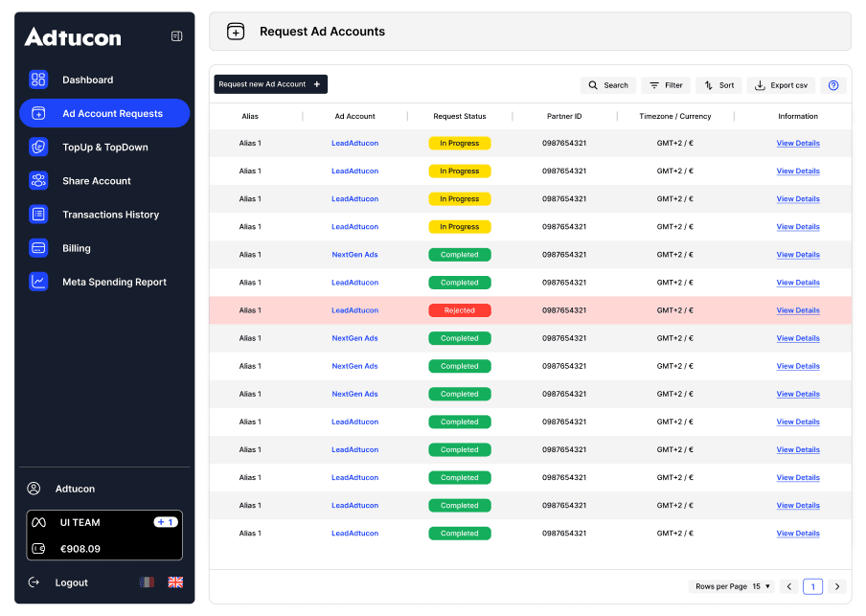Click the Ad Account column header
Screen dimensions: 866x616
pyautogui.click(x=354, y=116)
